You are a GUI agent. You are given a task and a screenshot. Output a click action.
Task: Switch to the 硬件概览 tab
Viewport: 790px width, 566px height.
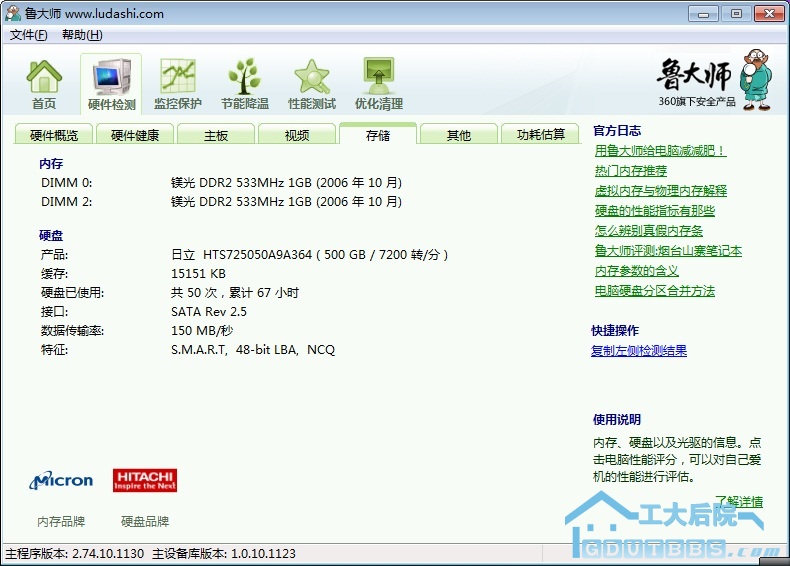pyautogui.click(x=54, y=135)
